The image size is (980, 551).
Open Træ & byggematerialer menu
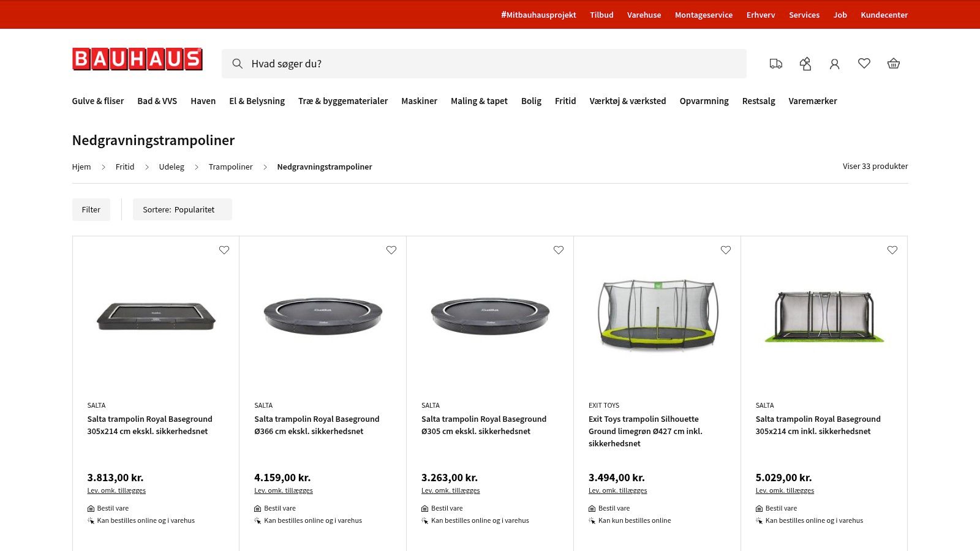pyautogui.click(x=343, y=101)
